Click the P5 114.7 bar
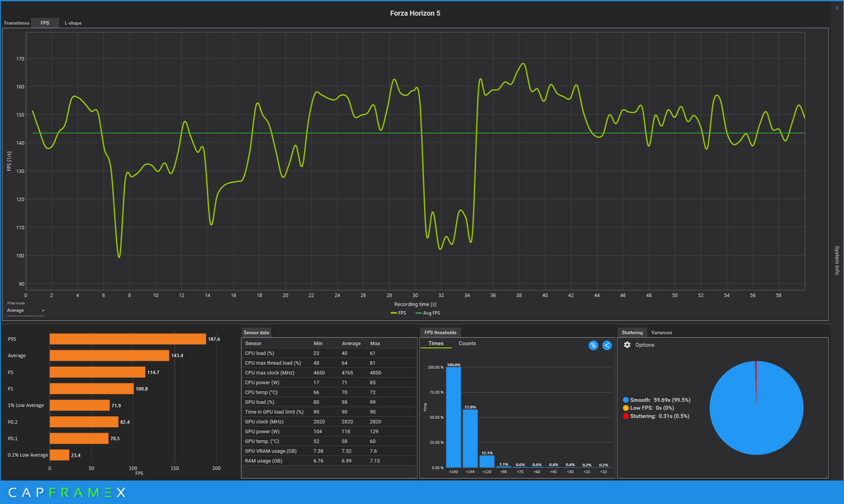Screen dimensions: 844x504 click(98, 372)
